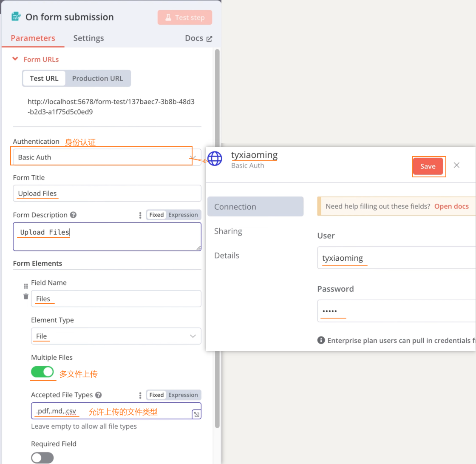Open the docs link in help banner

pos(451,206)
